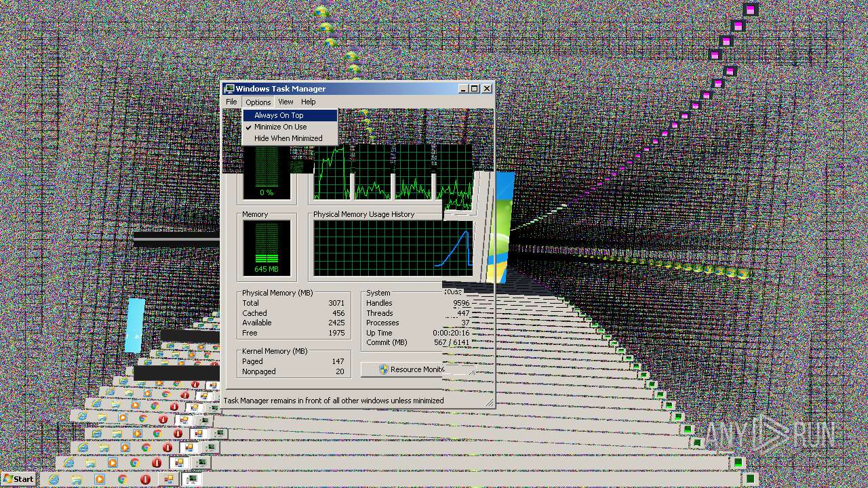Click the window resize grip in Task Manager
The height and width of the screenshot is (488, 868).
(489, 403)
